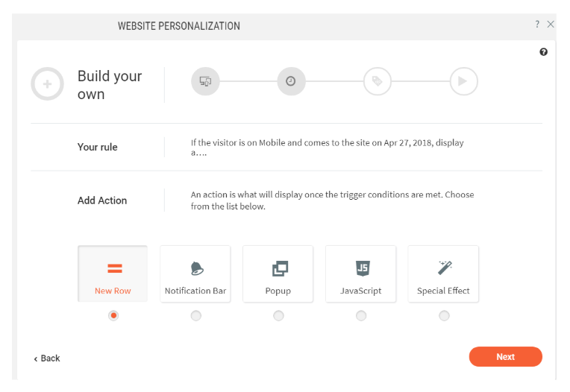Select the radio button under New Row

coord(113,315)
